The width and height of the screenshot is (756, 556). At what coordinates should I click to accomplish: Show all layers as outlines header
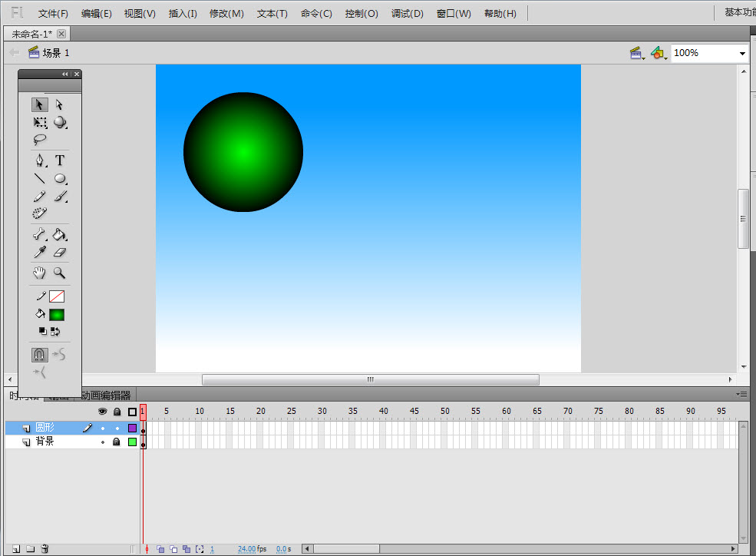(132, 412)
